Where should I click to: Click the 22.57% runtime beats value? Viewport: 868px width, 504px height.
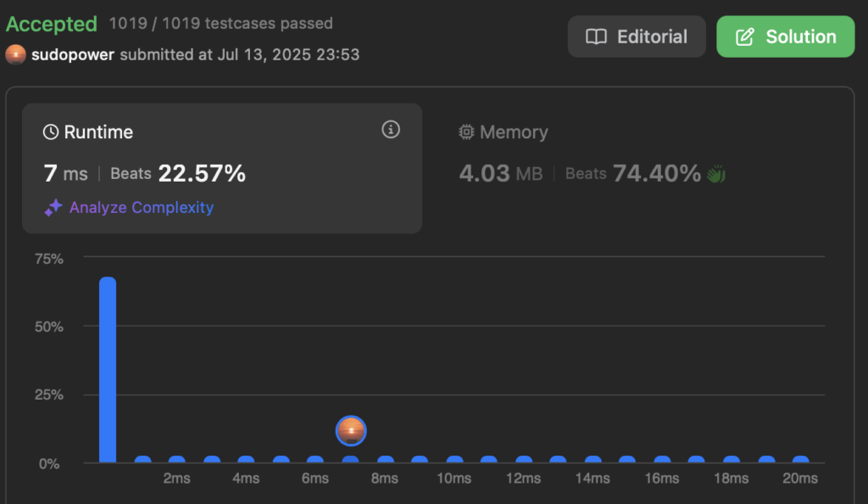pyautogui.click(x=202, y=173)
